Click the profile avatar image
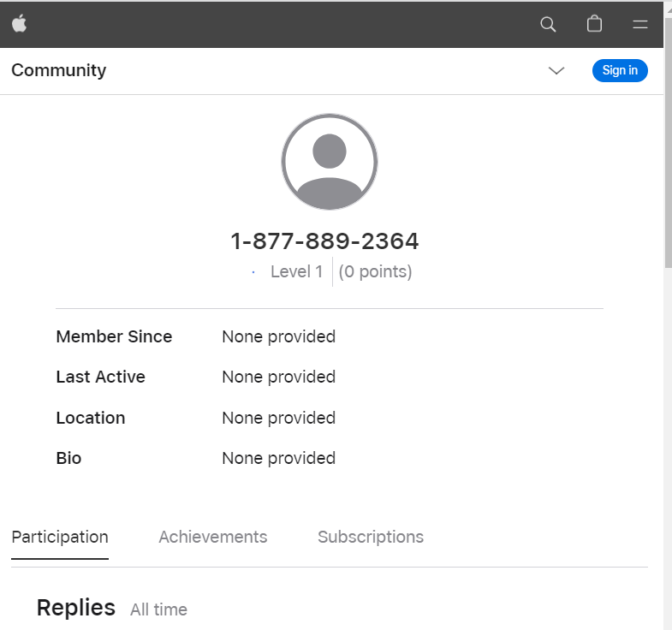The image size is (672, 630). coord(330,162)
